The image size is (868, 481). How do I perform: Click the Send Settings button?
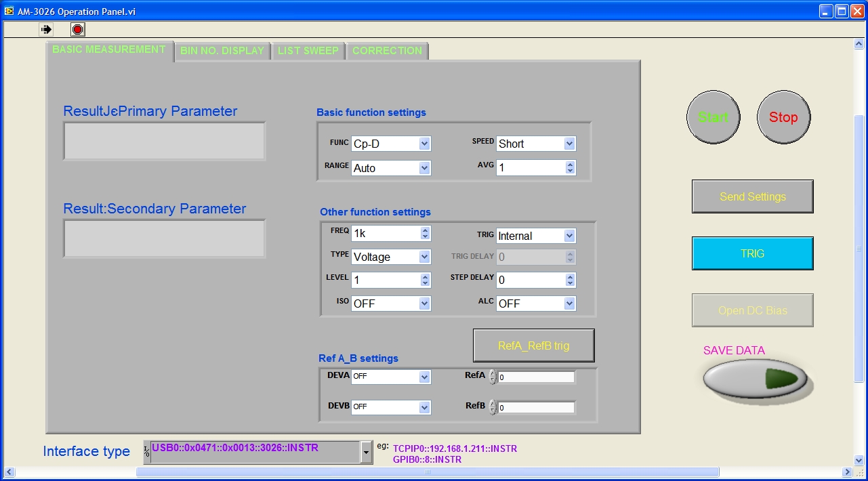pos(752,196)
